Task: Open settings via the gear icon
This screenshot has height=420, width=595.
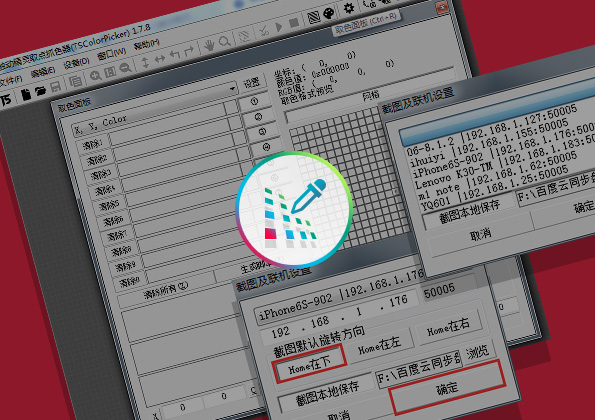Action: pos(348,8)
